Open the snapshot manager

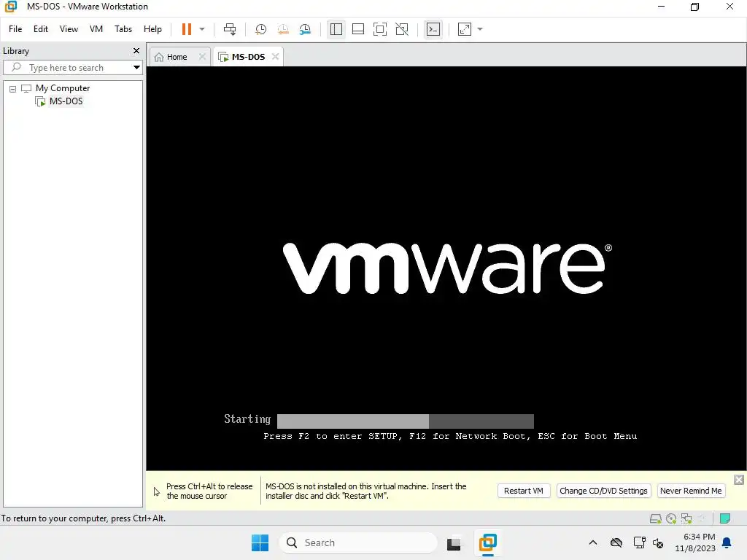305,29
